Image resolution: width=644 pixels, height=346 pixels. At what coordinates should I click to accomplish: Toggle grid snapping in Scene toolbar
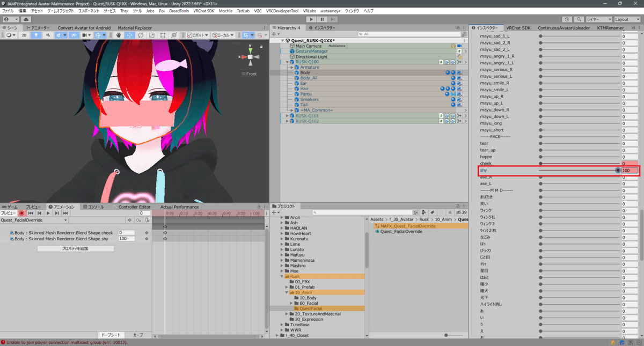click(245, 35)
